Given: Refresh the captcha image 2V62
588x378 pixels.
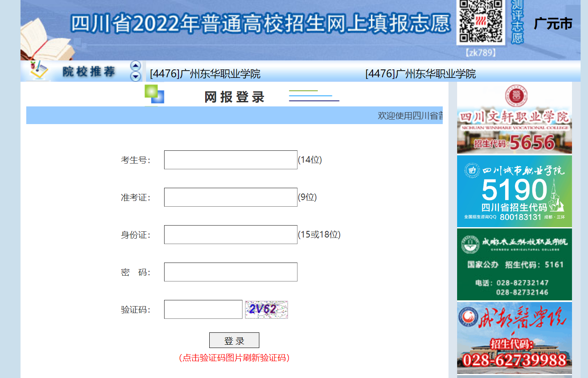Looking at the screenshot, I should coord(266,309).
